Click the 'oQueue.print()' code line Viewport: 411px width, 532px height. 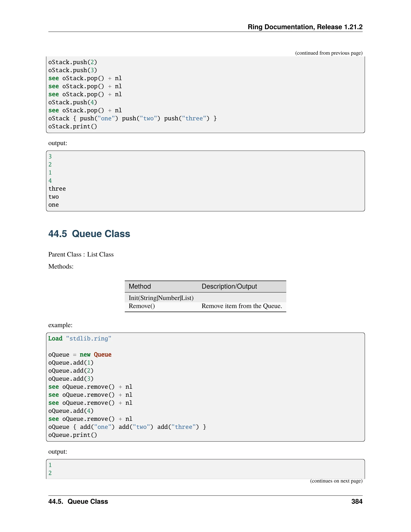(x=73, y=435)
